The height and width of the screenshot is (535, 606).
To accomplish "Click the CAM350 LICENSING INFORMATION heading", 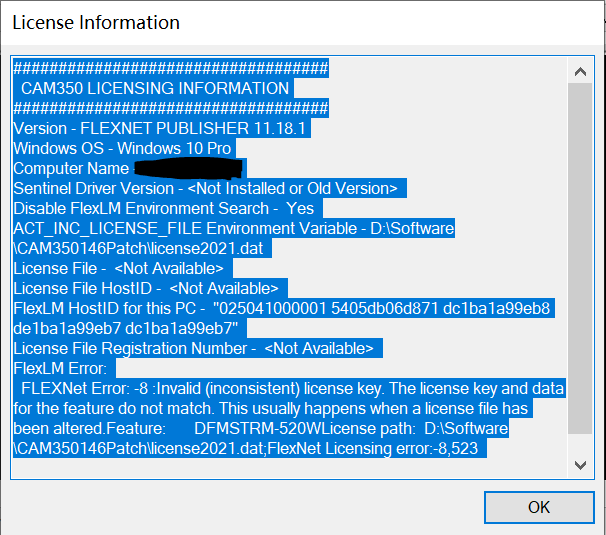I will click(x=155, y=88).
